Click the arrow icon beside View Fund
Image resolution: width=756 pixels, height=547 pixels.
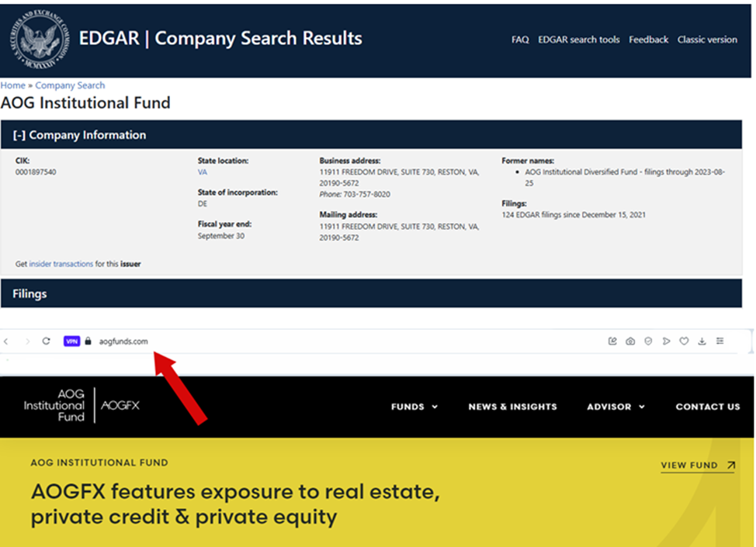pyautogui.click(x=731, y=465)
